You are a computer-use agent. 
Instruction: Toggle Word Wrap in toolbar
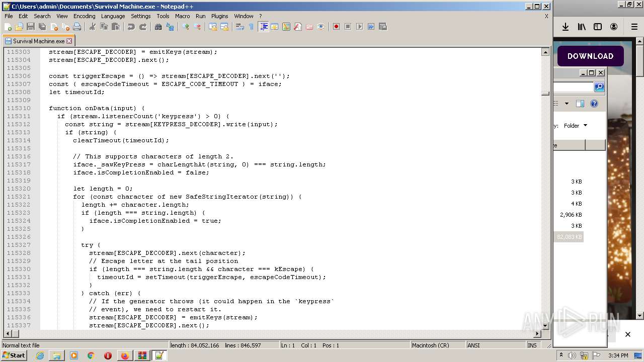[x=240, y=27]
